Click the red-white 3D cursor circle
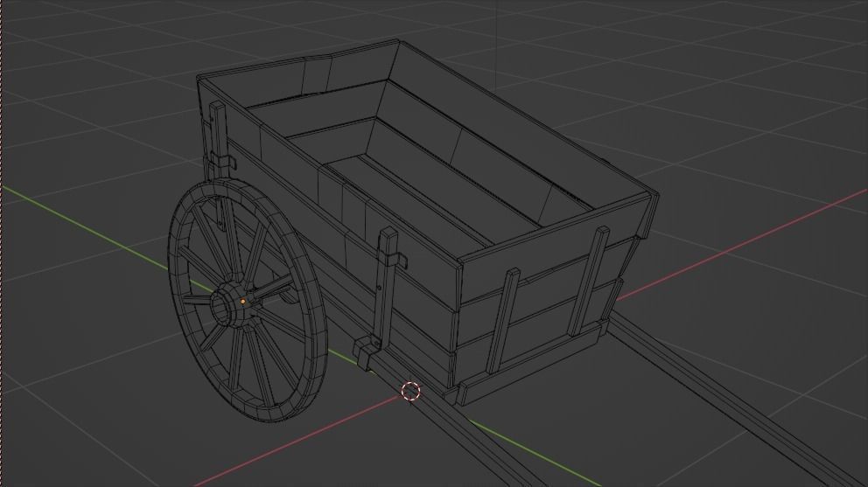 click(x=410, y=391)
